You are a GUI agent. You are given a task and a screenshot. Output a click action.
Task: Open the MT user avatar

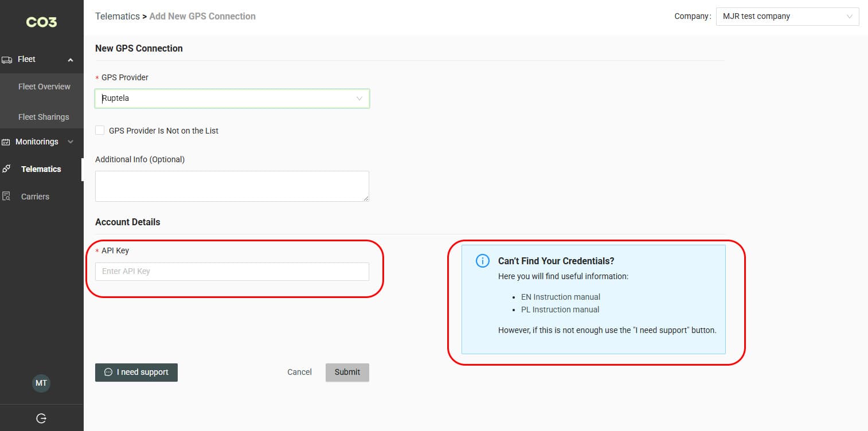pos(41,383)
